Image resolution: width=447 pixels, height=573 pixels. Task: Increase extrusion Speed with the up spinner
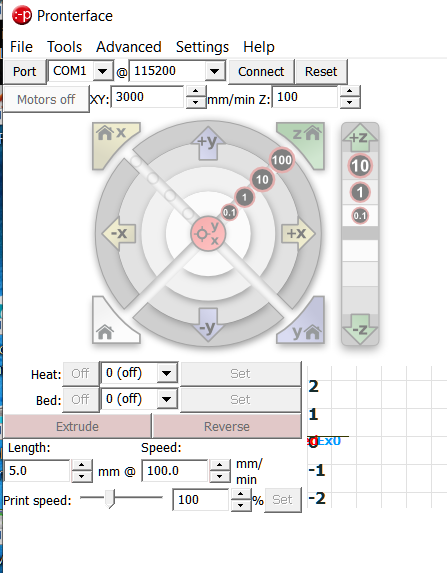pyautogui.click(x=220, y=465)
